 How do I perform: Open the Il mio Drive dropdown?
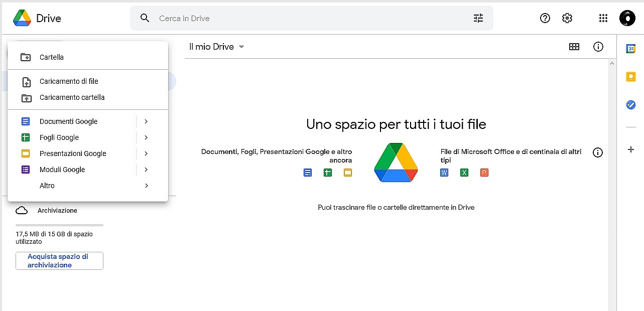point(216,47)
